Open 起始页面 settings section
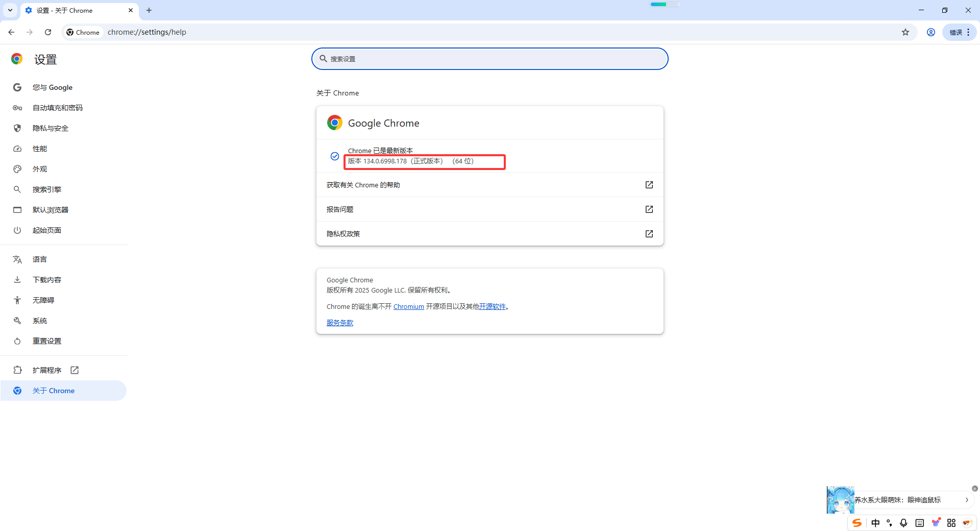 tap(63, 230)
